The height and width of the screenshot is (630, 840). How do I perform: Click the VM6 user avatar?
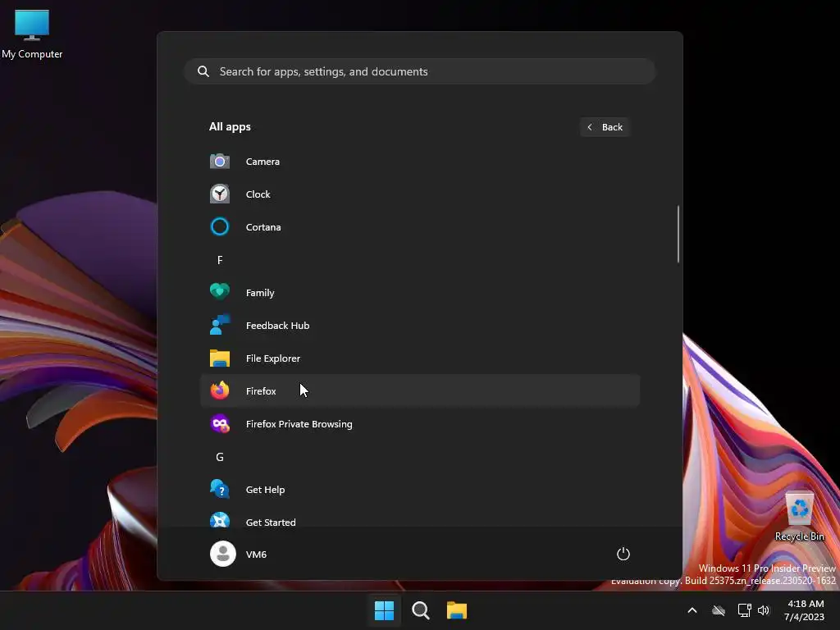click(223, 554)
